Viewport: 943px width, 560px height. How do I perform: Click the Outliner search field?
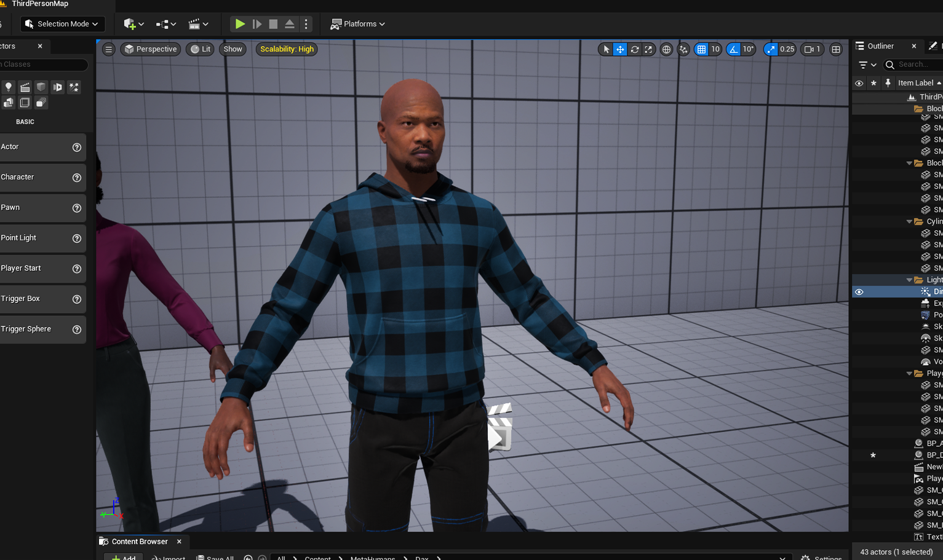[912, 64]
